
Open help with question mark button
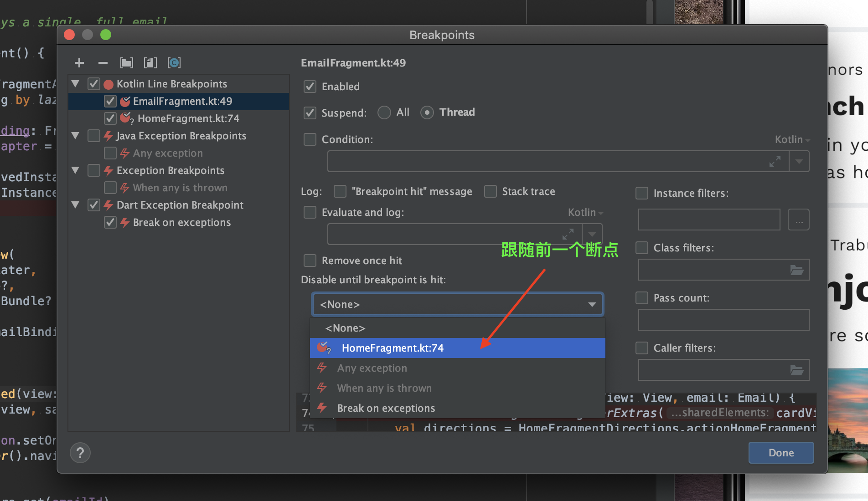point(80,453)
